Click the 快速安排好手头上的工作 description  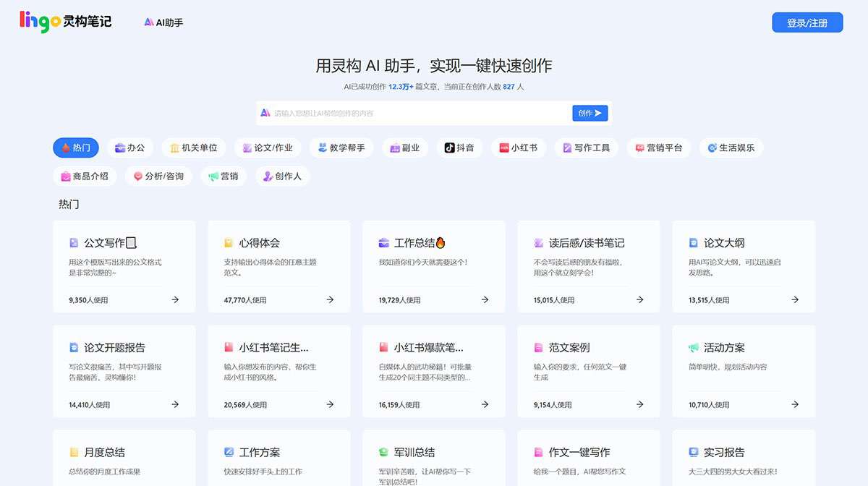click(263, 472)
